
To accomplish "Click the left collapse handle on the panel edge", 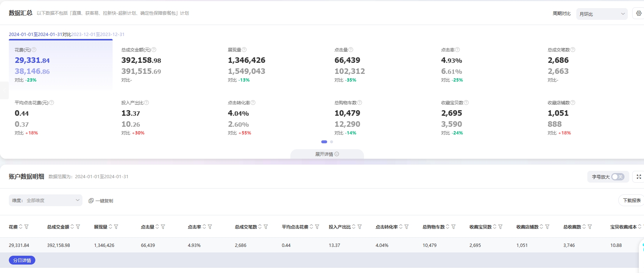I will coord(4,90).
